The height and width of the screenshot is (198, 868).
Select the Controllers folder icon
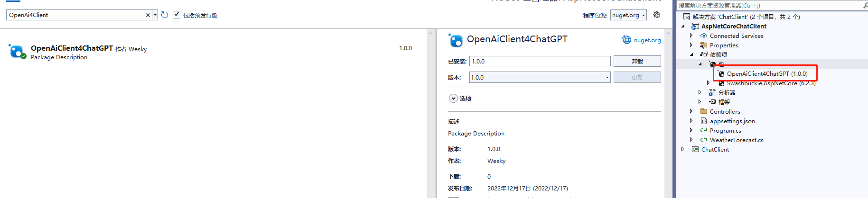click(704, 112)
